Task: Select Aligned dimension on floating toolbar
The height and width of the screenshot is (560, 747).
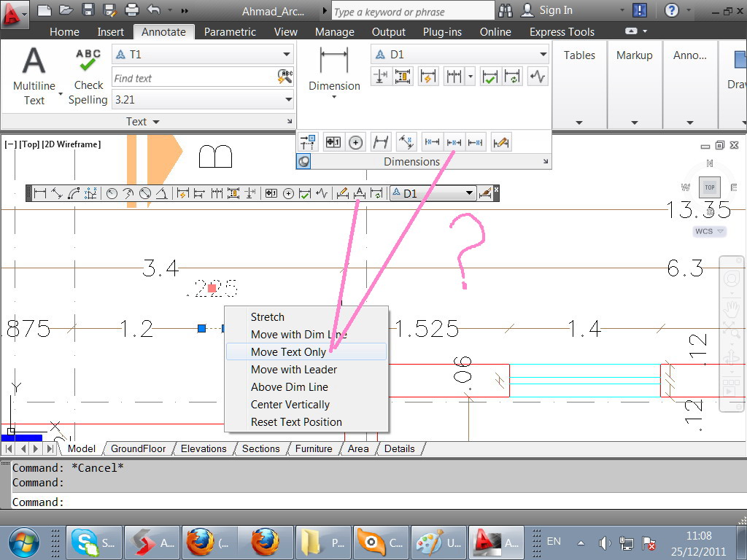Action: [x=57, y=193]
